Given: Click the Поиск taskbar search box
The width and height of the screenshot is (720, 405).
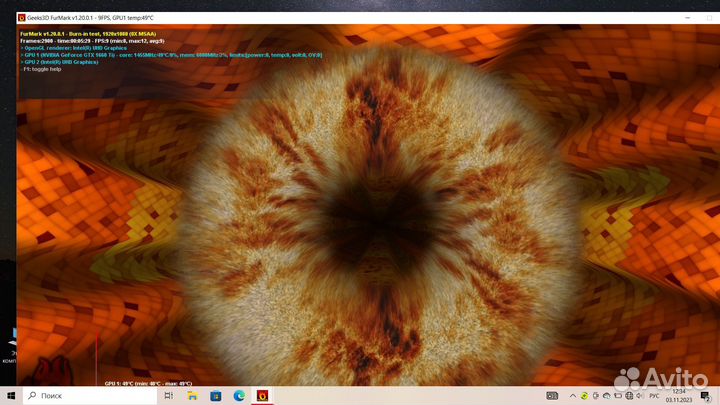Looking at the screenshot, I should (x=90, y=395).
